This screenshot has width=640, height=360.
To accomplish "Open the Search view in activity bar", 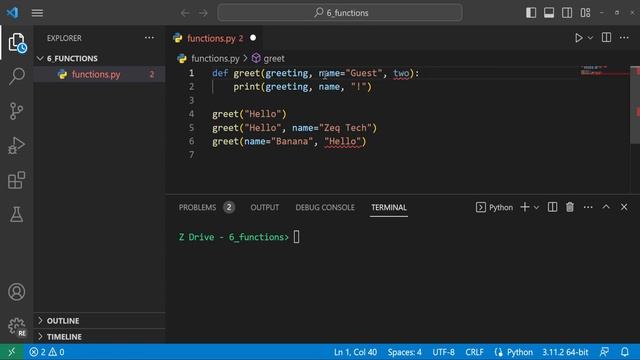I will pyautogui.click(x=17, y=76).
